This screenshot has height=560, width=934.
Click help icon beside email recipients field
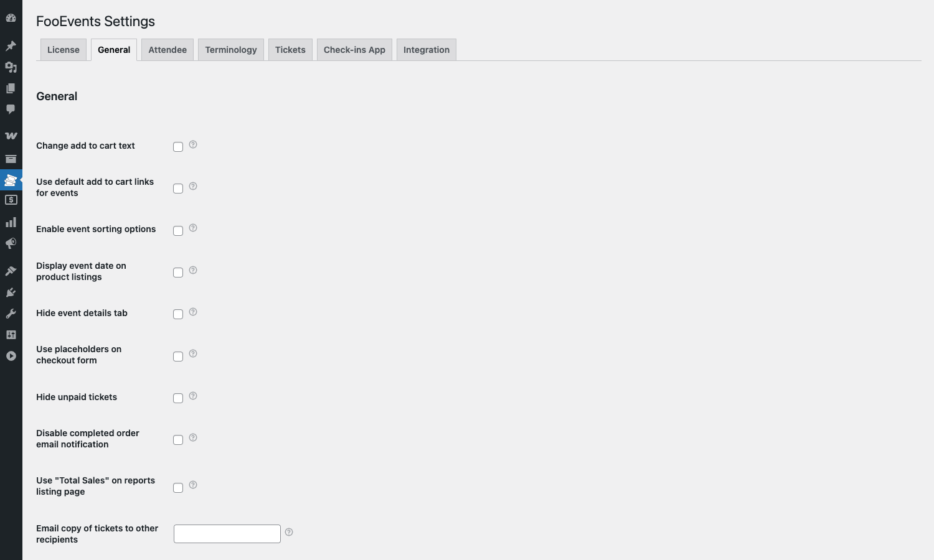[289, 532]
